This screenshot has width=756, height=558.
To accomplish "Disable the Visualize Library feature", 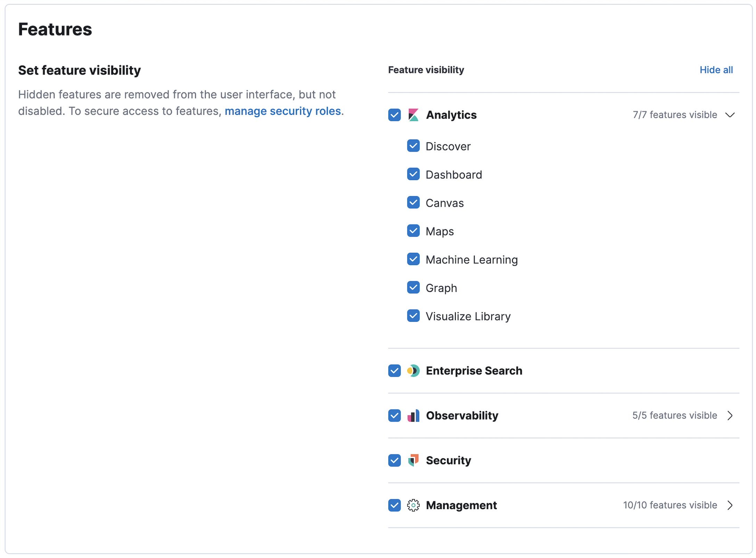I will [x=413, y=316].
